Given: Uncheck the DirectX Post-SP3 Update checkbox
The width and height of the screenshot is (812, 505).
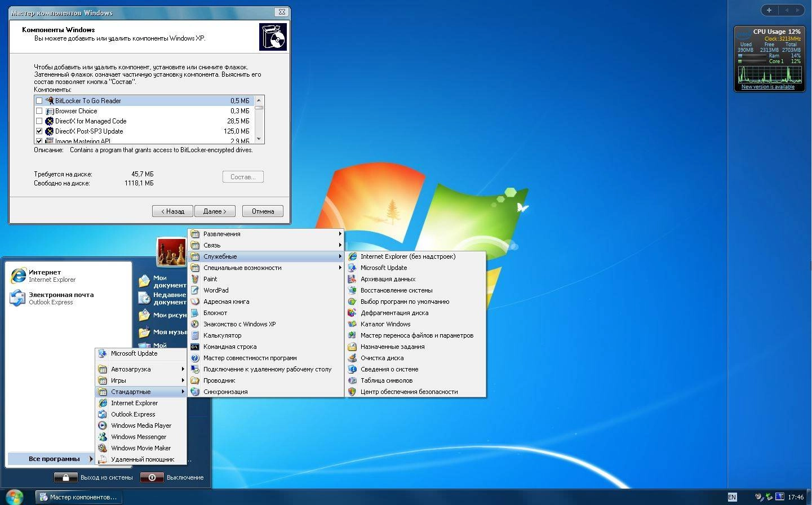Looking at the screenshot, I should pos(39,131).
